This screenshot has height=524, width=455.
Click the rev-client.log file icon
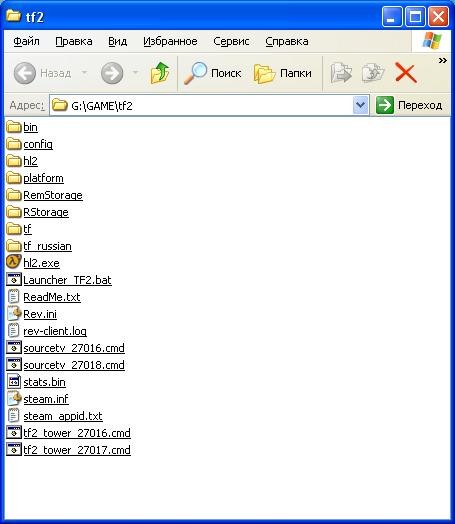tap(14, 331)
